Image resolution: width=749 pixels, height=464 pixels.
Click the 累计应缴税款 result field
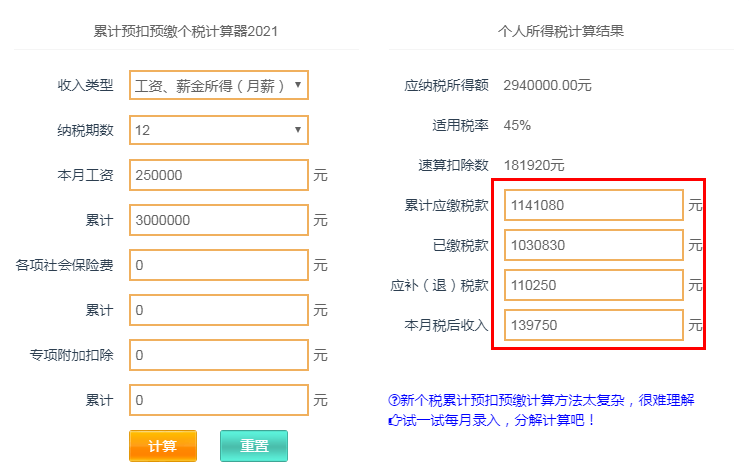[594, 205]
